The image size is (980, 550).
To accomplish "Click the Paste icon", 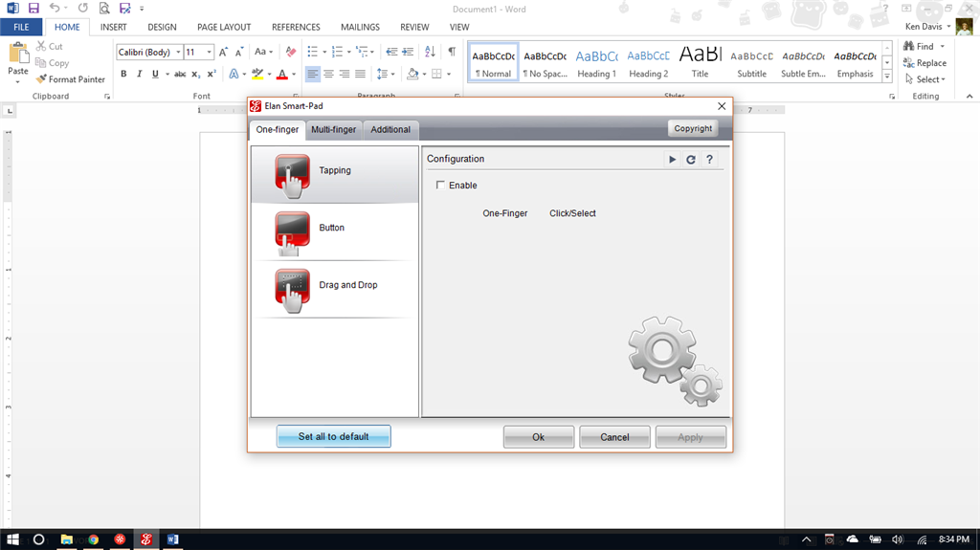I will click(18, 53).
